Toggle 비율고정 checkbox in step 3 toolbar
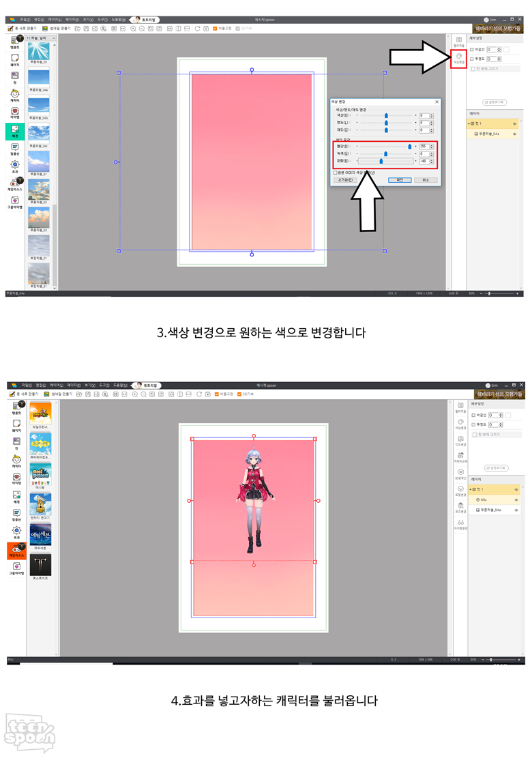532x771 pixels. coord(215,29)
